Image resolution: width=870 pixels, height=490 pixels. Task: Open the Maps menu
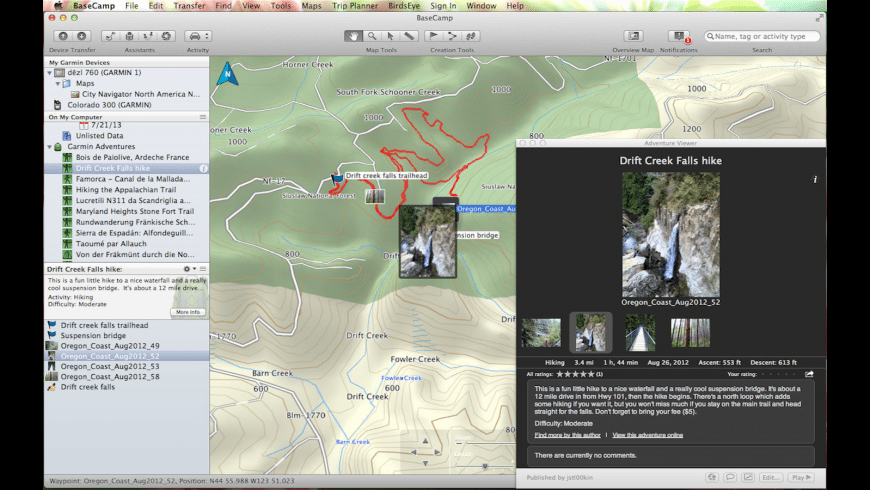tap(311, 6)
